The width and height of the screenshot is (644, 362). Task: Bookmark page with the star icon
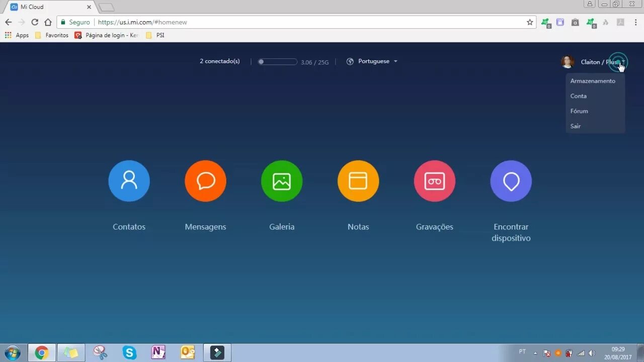(530, 22)
